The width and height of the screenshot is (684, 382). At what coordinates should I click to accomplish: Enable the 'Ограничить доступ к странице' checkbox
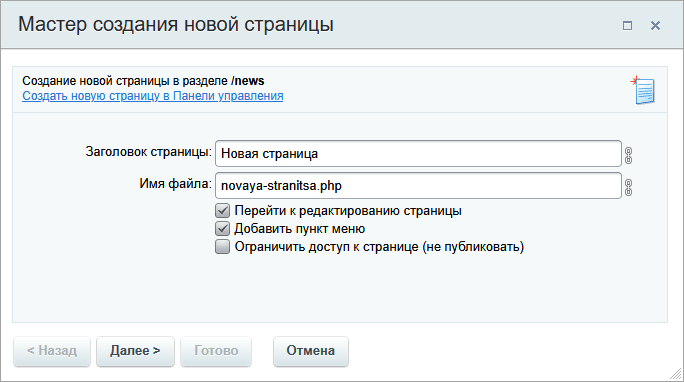click(222, 246)
